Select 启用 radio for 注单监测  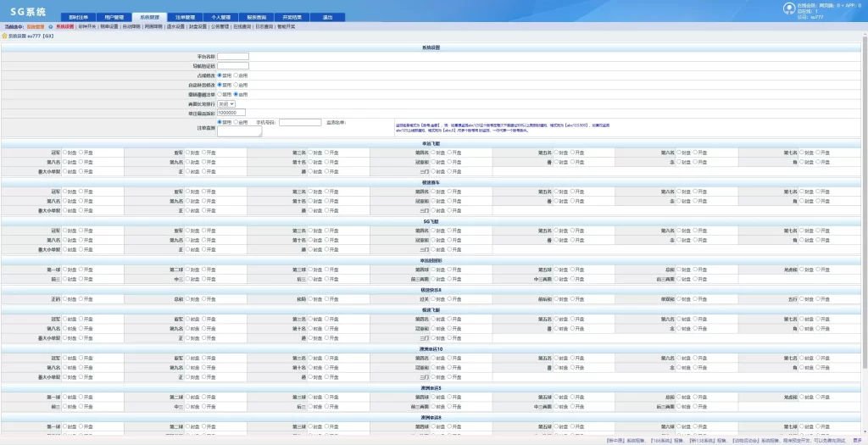click(236, 122)
